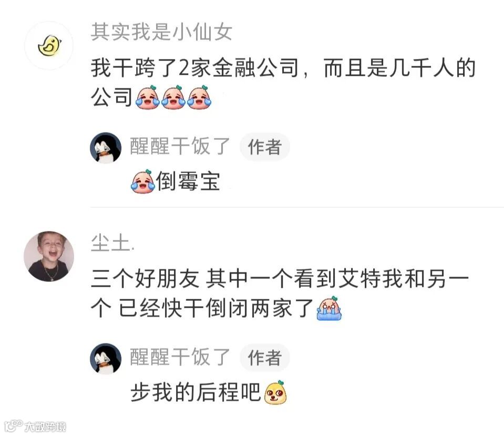Select the reply text 步我的后程吧
Image resolution: width=504 pixels, height=436 pixels.
(x=196, y=392)
